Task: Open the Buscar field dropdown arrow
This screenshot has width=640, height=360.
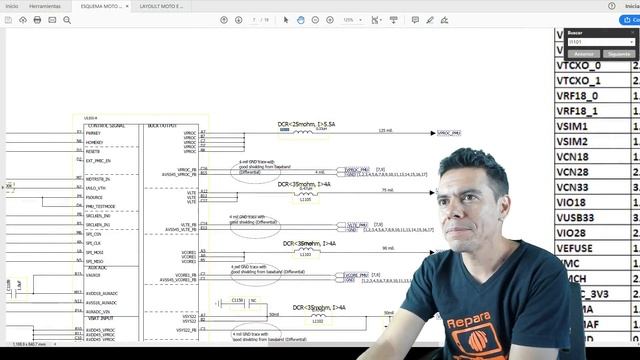Action: click(632, 42)
